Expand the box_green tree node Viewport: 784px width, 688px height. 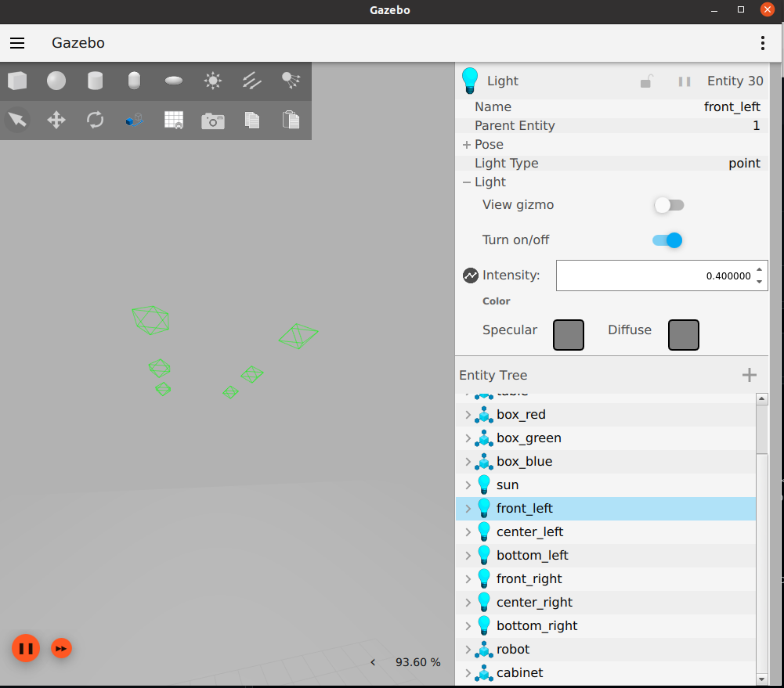click(x=468, y=438)
